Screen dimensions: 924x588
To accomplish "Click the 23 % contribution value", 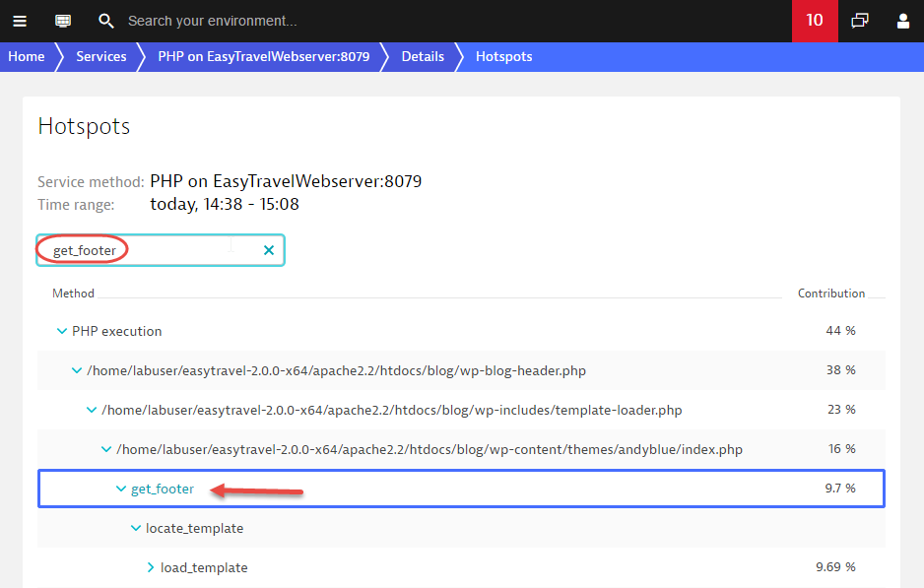I will 841,410.
